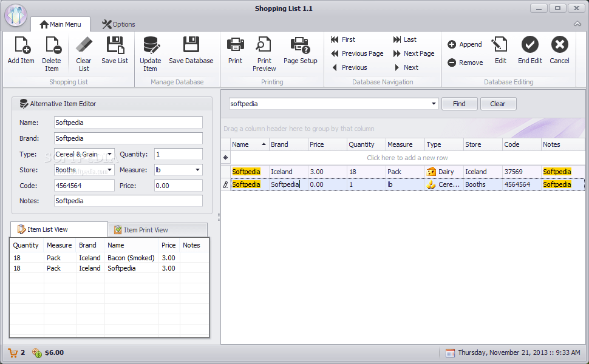589x364 pixels.
Task: Open Print Preview from the toolbar
Action: pos(264,45)
